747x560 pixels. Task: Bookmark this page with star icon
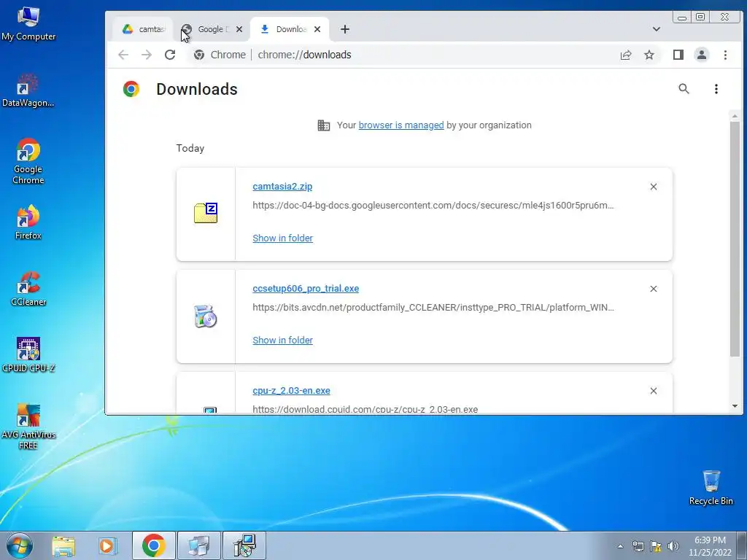click(649, 55)
